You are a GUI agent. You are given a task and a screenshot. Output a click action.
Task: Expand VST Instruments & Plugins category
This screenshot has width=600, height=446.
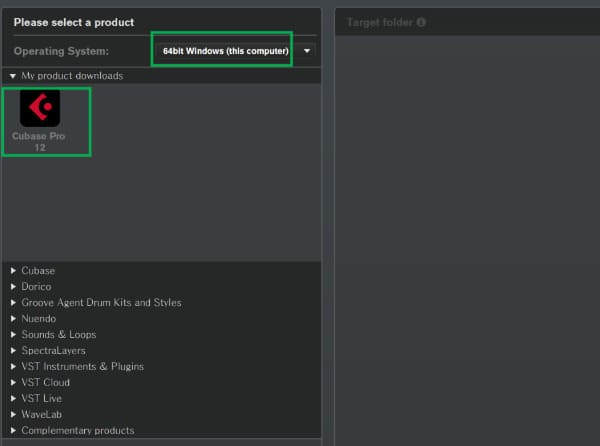coord(13,366)
